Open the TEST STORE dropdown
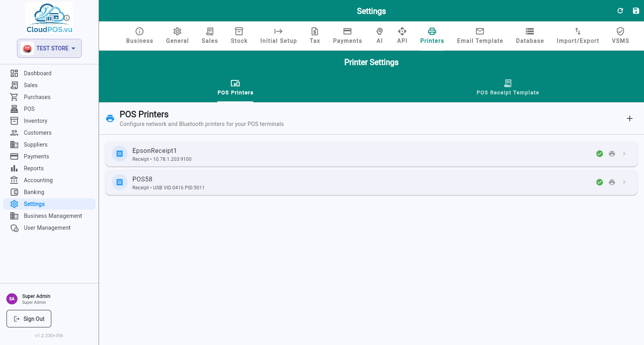The image size is (644, 345). point(49,48)
